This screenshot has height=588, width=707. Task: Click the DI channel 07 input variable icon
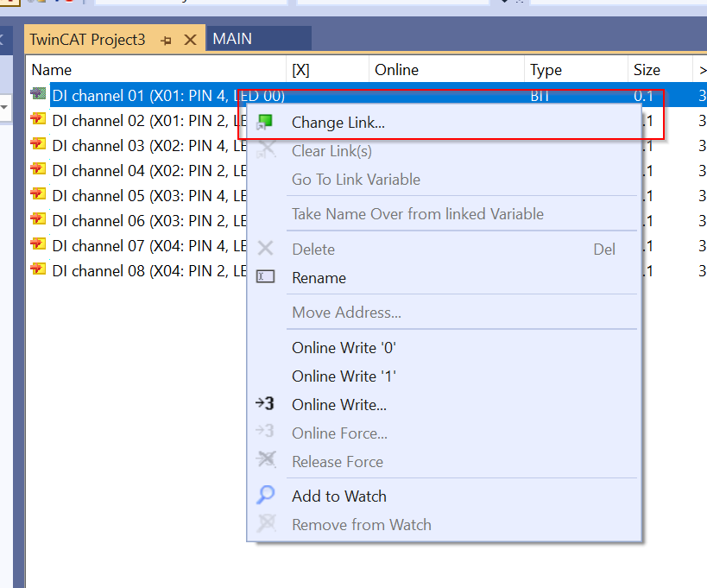tap(38, 244)
